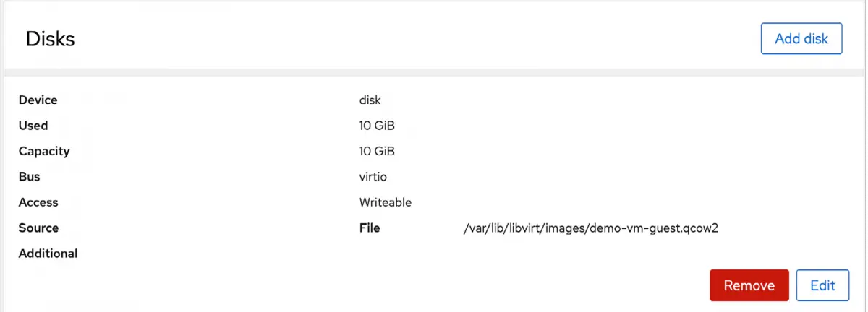Click the empty value beside Additional
Screen dimensions: 868x312
coord(405,253)
